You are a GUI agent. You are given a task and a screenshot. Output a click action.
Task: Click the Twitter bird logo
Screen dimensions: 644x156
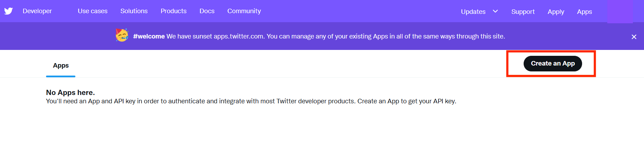pos(9,11)
